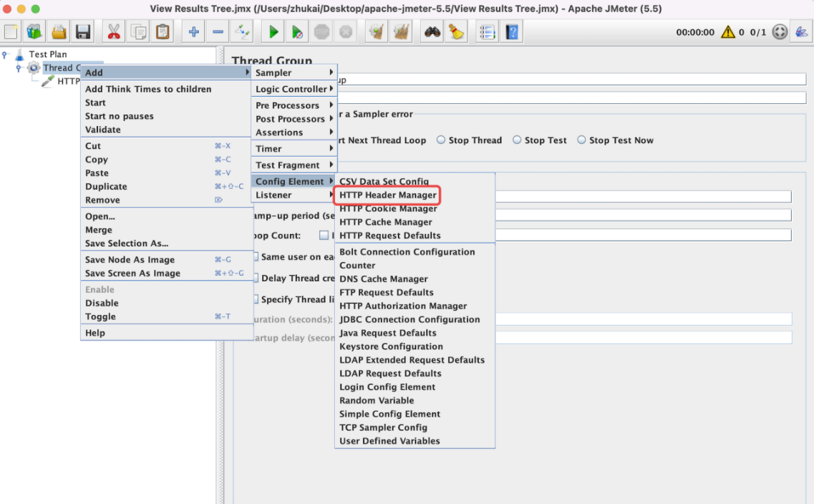Screen dimensions: 814x504
Task: Expand the Logic Controller submenu
Action: point(294,89)
